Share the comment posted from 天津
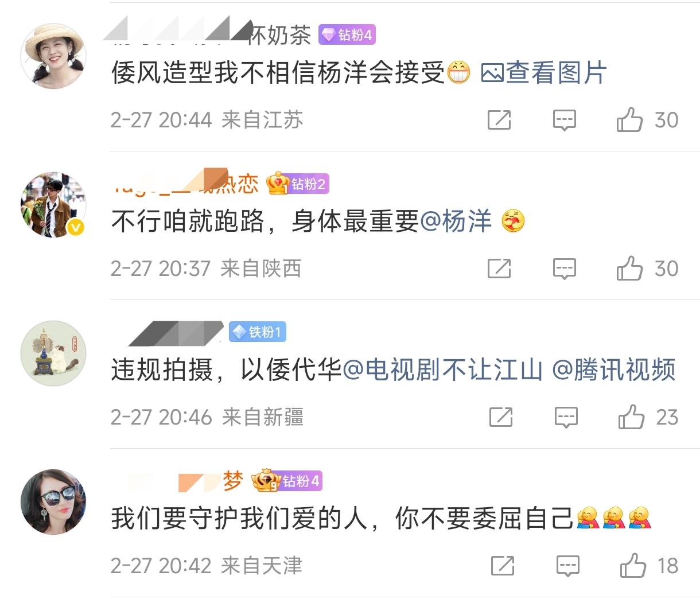This screenshot has width=700, height=599. point(503,566)
